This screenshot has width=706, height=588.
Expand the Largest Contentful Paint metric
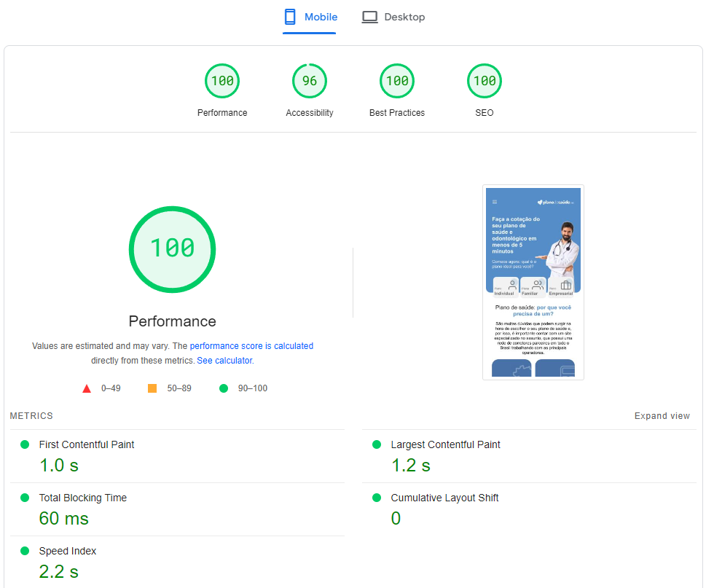[x=445, y=444]
